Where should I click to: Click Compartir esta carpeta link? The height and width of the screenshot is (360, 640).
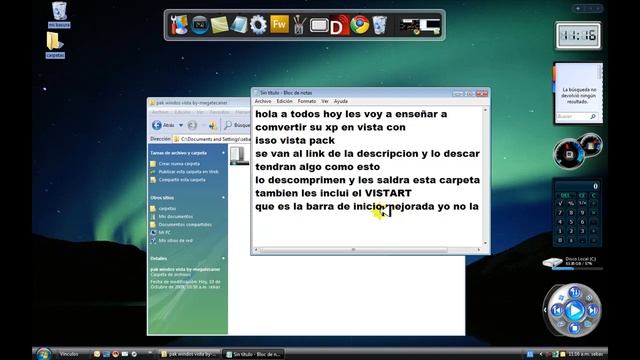(182, 180)
